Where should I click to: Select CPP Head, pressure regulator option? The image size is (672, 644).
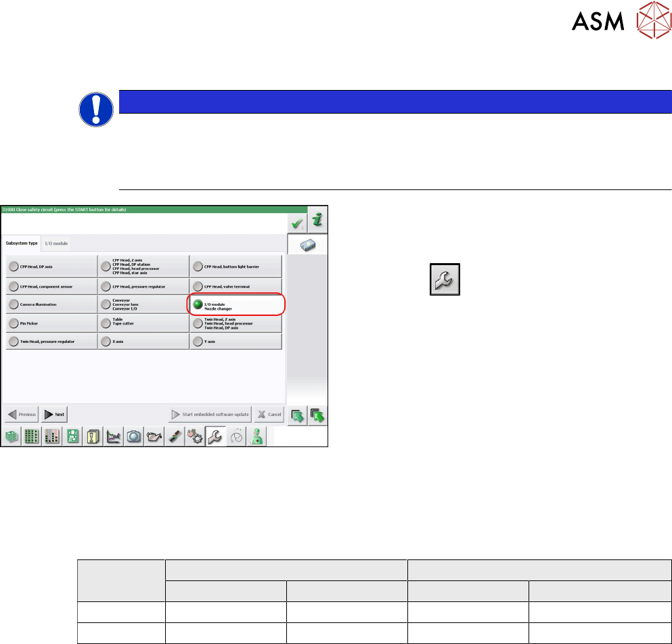coord(143,286)
